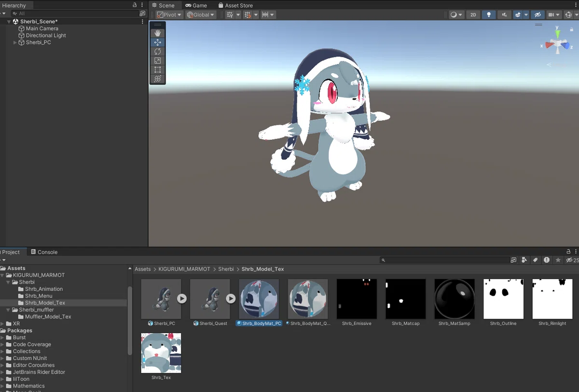Click the scene orientation gizmo green Y axis
The image size is (579, 392).
click(557, 34)
